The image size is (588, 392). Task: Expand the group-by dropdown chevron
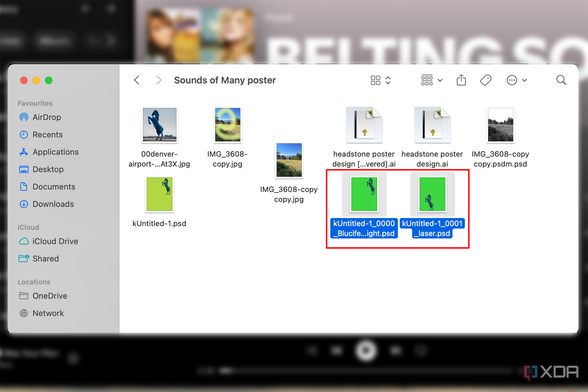click(440, 80)
